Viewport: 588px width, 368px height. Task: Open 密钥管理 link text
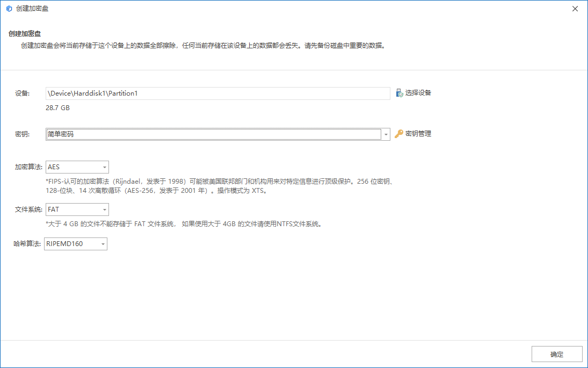(418, 134)
